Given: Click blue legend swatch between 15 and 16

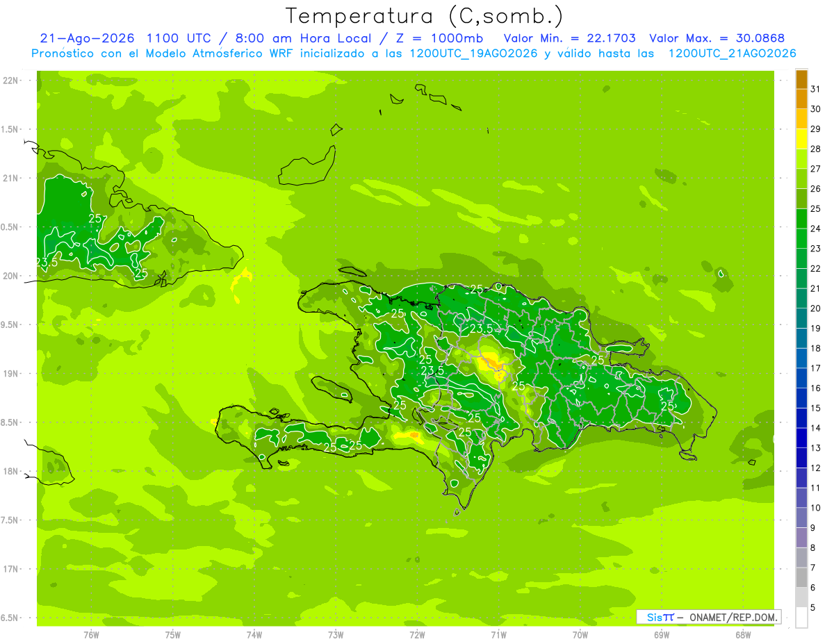Looking at the screenshot, I should [801, 398].
